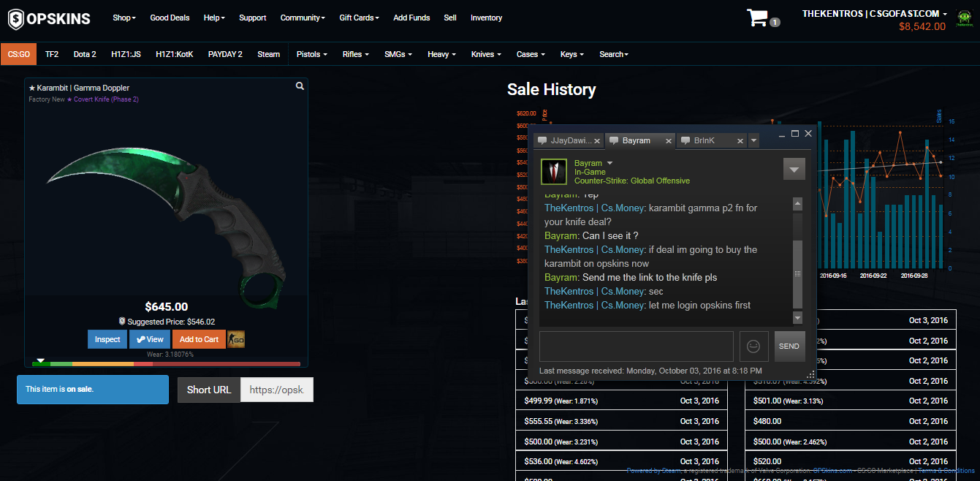Select the H1Z1:KotK game tab
980x481 pixels.
tap(175, 54)
